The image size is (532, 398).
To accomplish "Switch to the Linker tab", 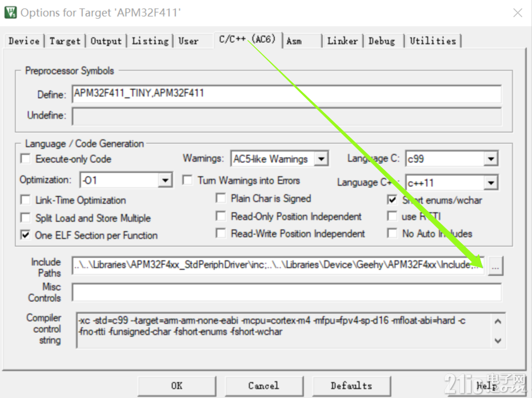I will point(343,41).
